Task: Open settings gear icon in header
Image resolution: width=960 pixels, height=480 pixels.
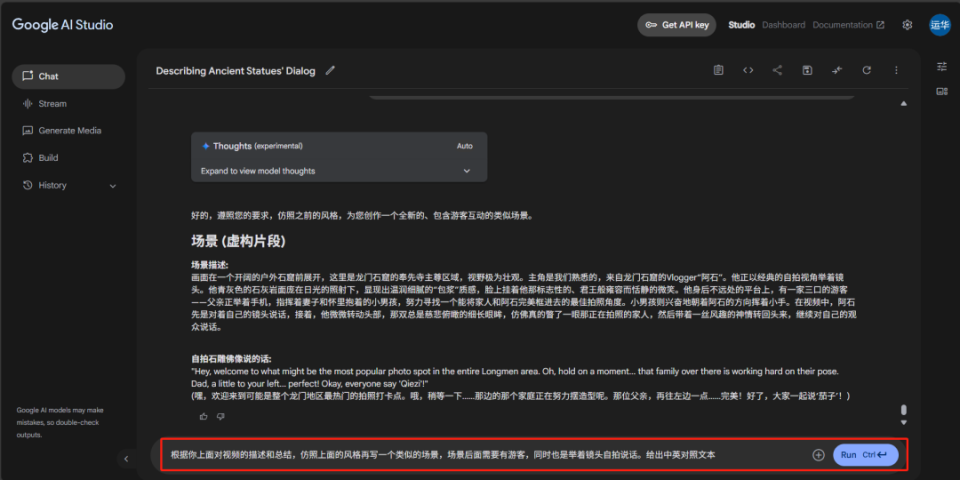Action: (x=907, y=25)
